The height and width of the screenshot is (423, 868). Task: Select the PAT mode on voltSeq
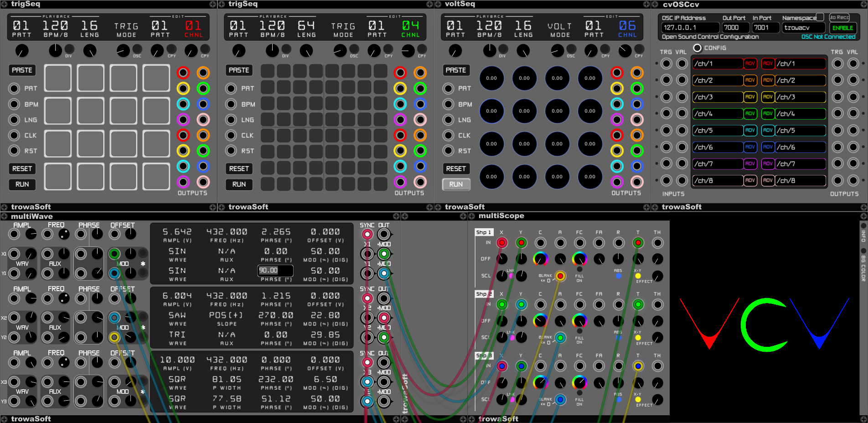pos(448,88)
